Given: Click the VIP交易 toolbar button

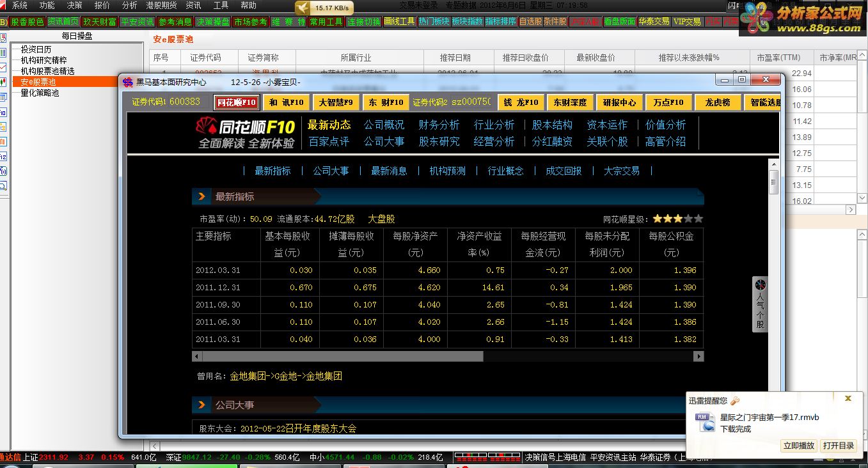Looking at the screenshot, I should click(x=687, y=22).
